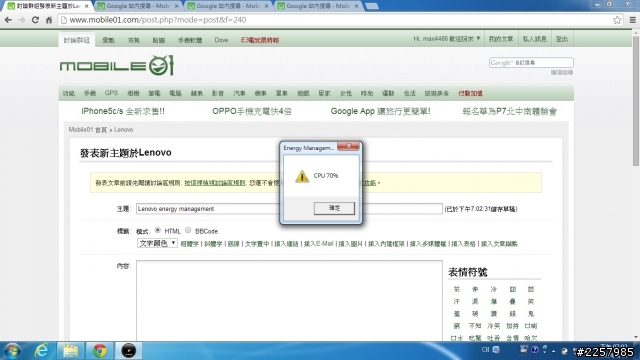Show hidden tray icons arrow
This screenshot has width=640, height=360.
(x=553, y=351)
